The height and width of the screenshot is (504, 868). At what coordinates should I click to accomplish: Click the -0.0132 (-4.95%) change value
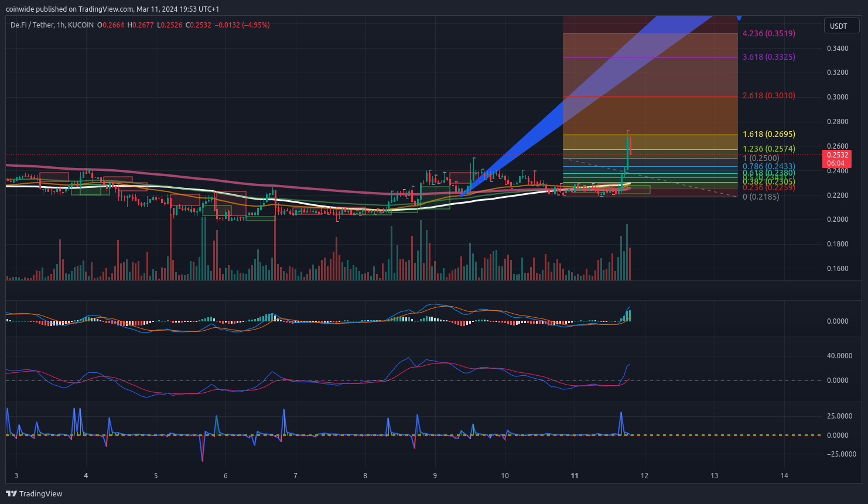click(x=242, y=25)
